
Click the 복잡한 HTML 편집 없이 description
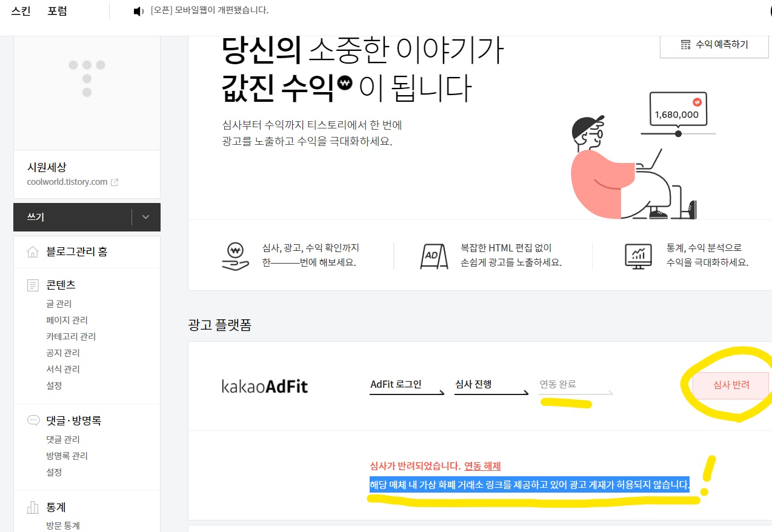[x=511, y=255]
